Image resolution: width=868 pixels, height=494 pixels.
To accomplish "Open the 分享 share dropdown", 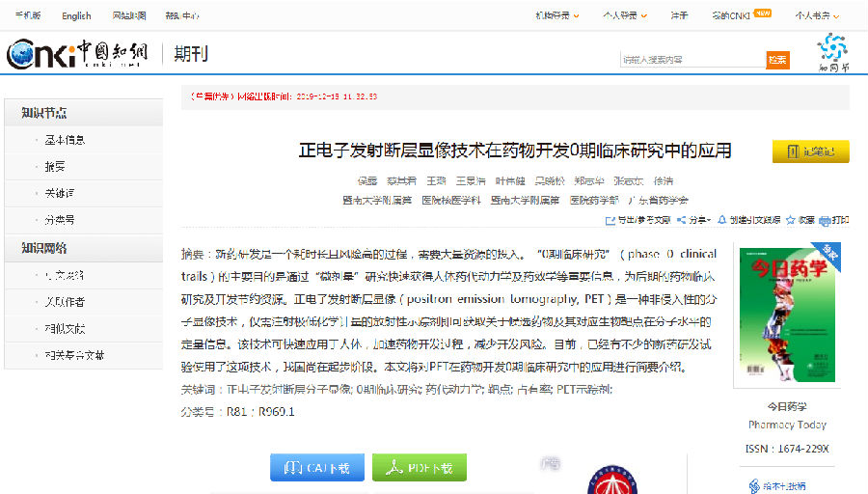I will (x=695, y=220).
